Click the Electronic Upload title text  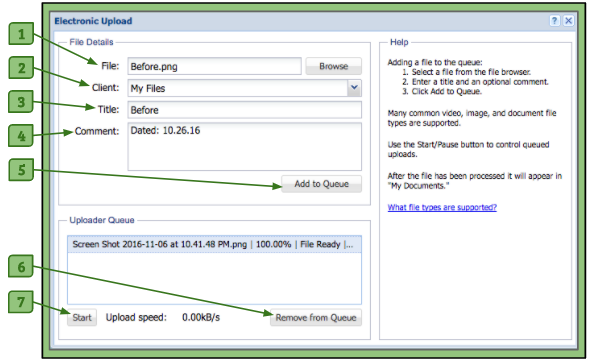[x=93, y=21]
